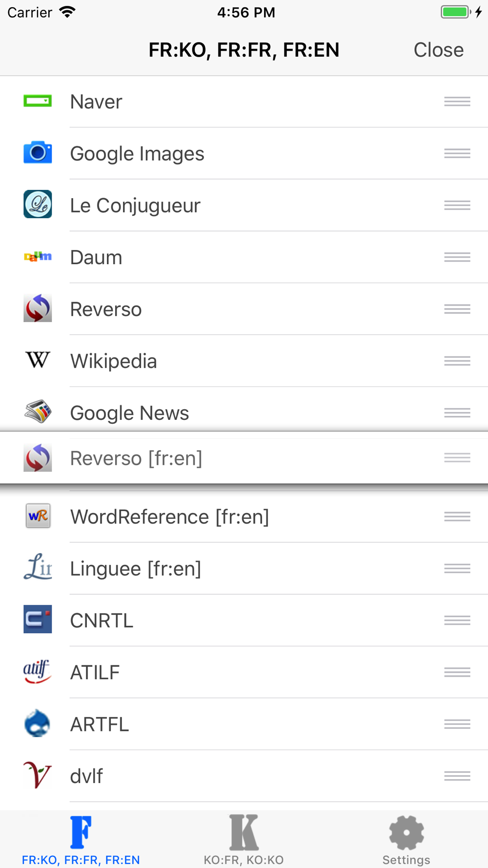Tap the green Naver icon
The width and height of the screenshot is (488, 868).
38,102
